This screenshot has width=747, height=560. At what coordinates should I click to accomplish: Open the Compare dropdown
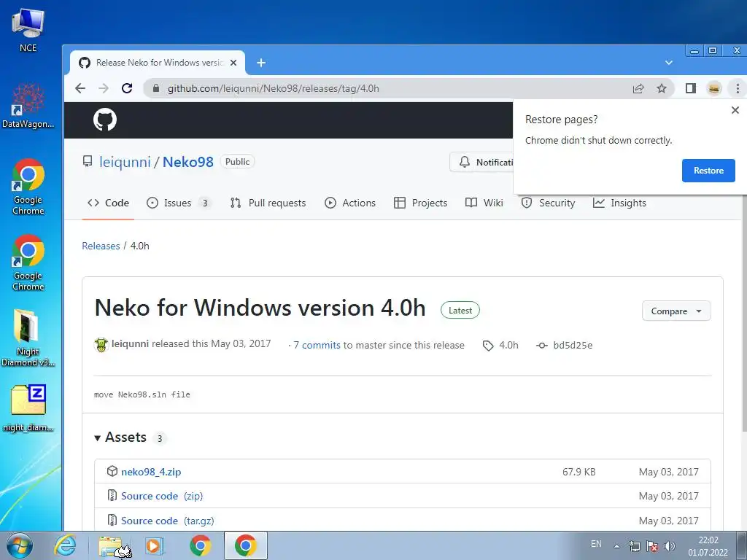[676, 311]
